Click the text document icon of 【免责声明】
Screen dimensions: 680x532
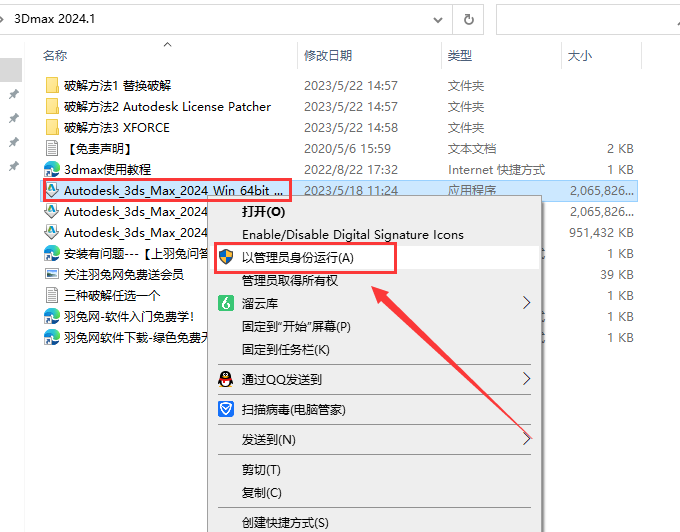[x=52, y=148]
